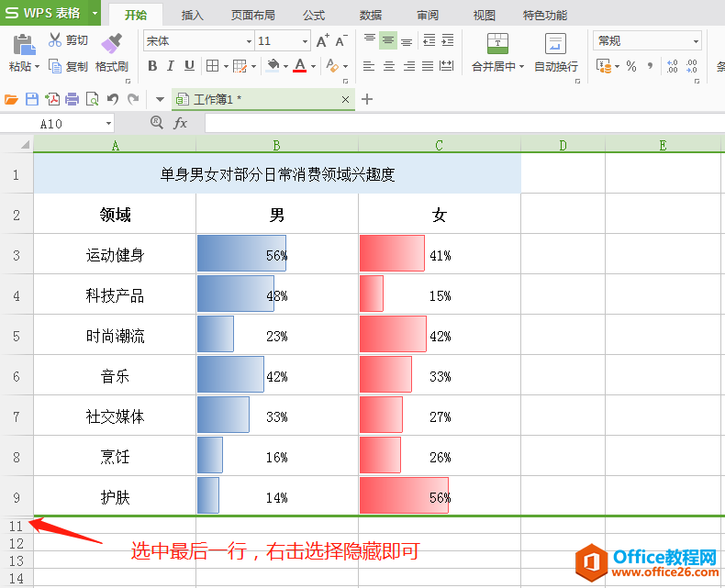Open the font name 宋体 dropdown
This screenshot has width=725, height=588.
click(249, 41)
